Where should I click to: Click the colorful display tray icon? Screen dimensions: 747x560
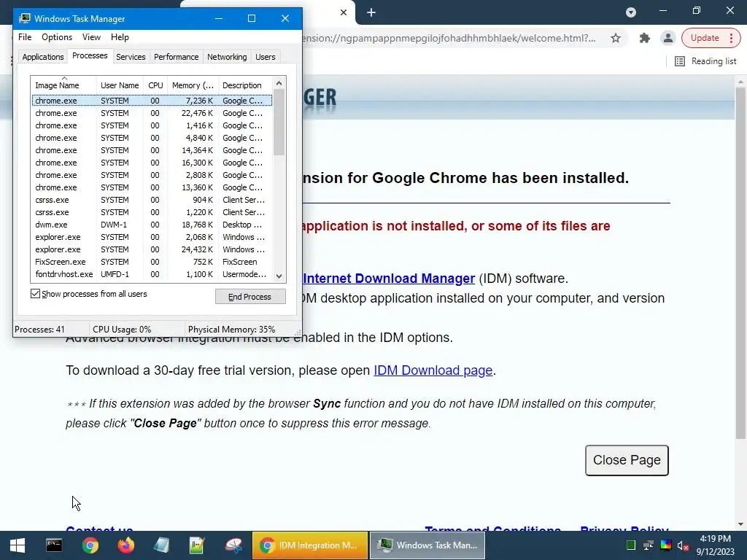(666, 545)
